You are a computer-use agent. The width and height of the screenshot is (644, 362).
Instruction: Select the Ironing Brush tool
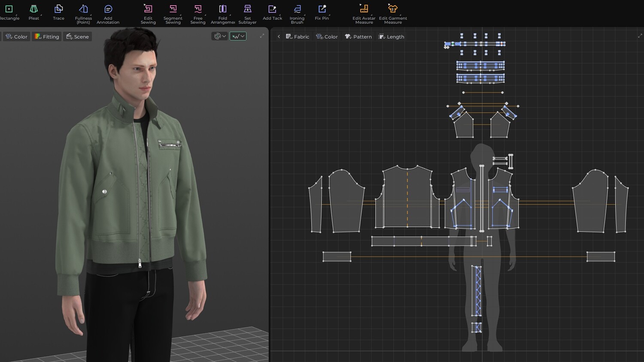(x=297, y=14)
